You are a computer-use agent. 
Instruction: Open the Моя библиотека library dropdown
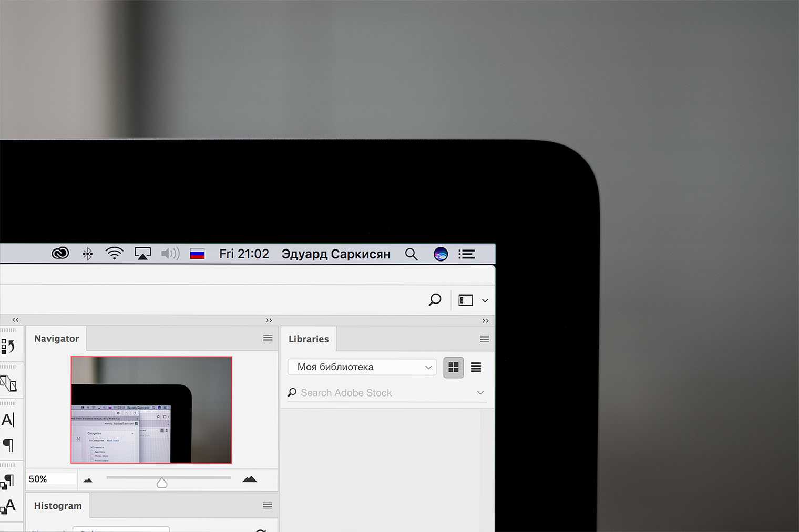(362, 367)
